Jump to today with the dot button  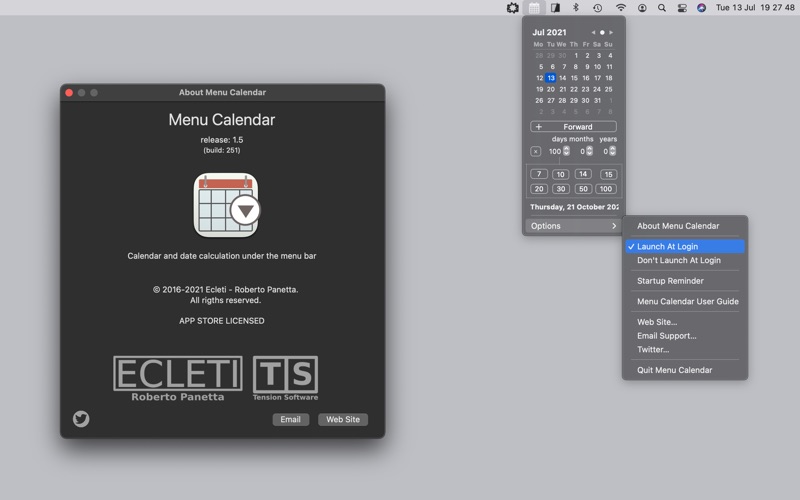coord(602,32)
